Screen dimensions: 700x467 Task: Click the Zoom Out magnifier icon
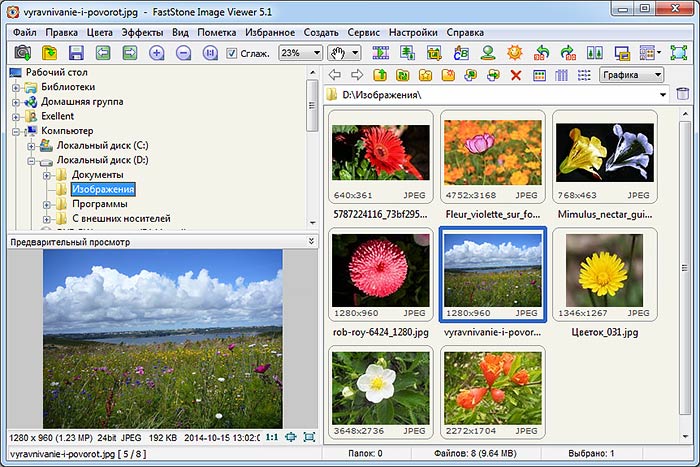183,52
